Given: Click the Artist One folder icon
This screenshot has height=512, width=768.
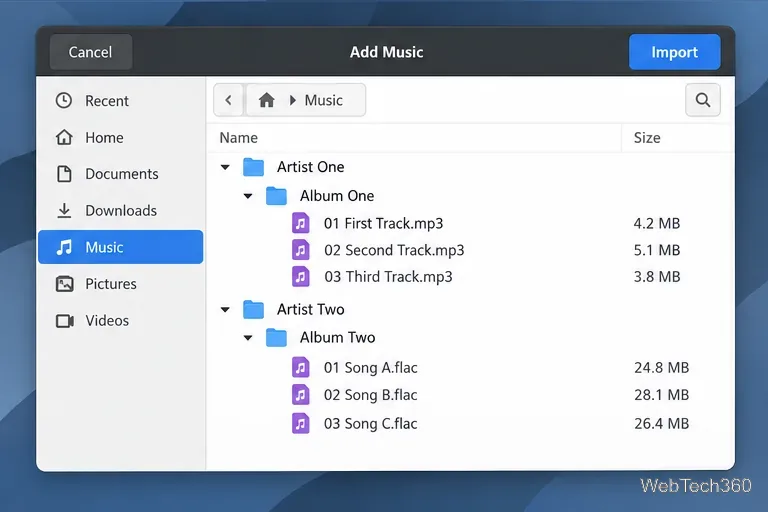Looking at the screenshot, I should coord(253,167).
